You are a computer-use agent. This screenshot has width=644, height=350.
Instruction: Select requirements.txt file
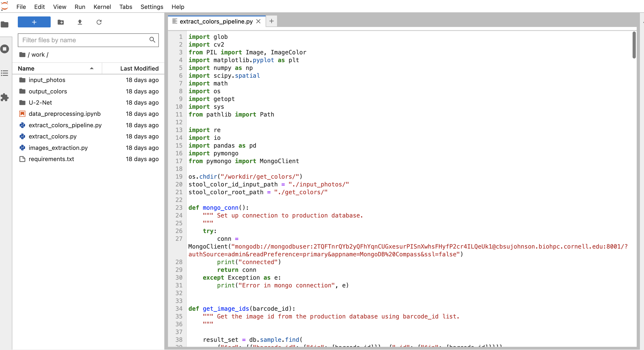88,159
